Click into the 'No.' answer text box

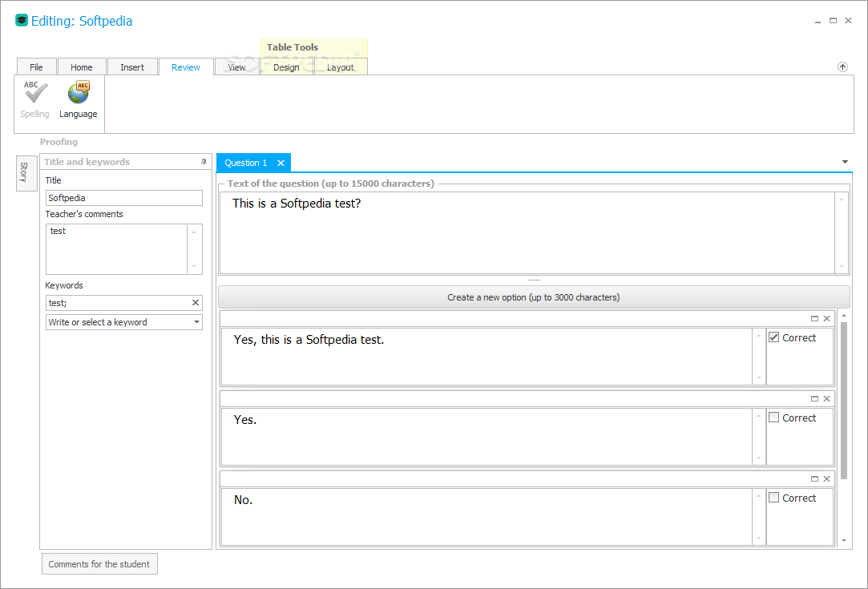tap(487, 517)
